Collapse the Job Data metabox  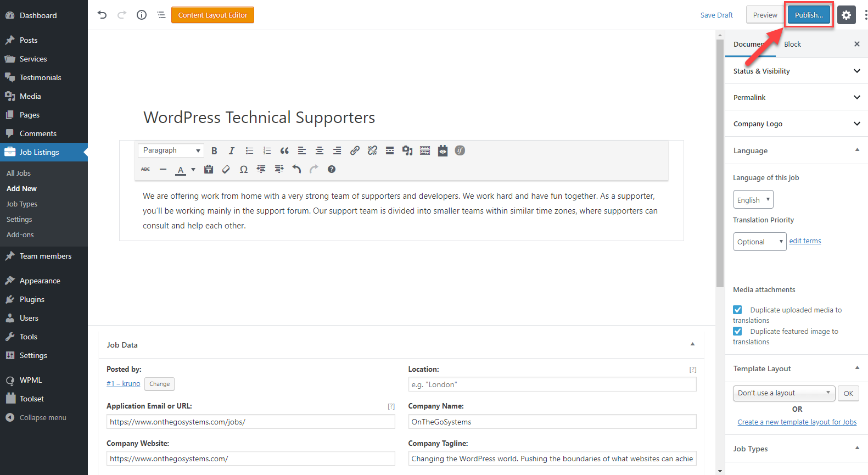coord(692,344)
